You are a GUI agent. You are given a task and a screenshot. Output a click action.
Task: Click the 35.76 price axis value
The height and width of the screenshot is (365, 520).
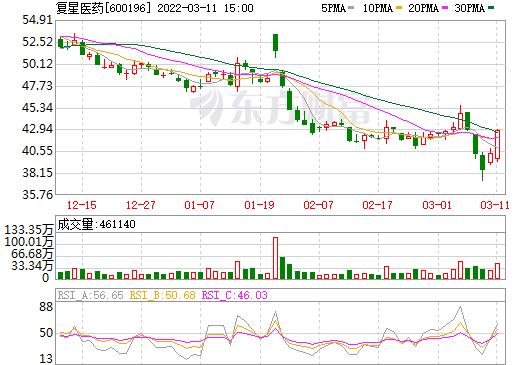coord(38,194)
